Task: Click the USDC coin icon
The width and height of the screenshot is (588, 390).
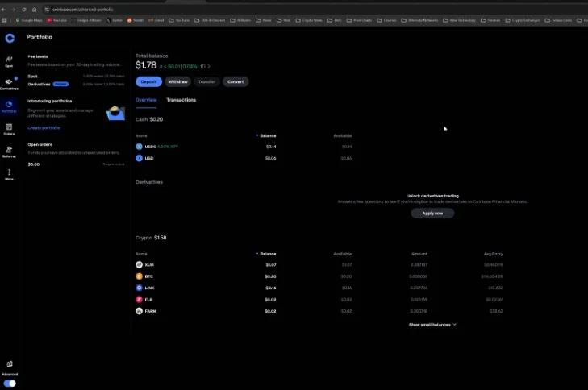Action: pos(139,147)
